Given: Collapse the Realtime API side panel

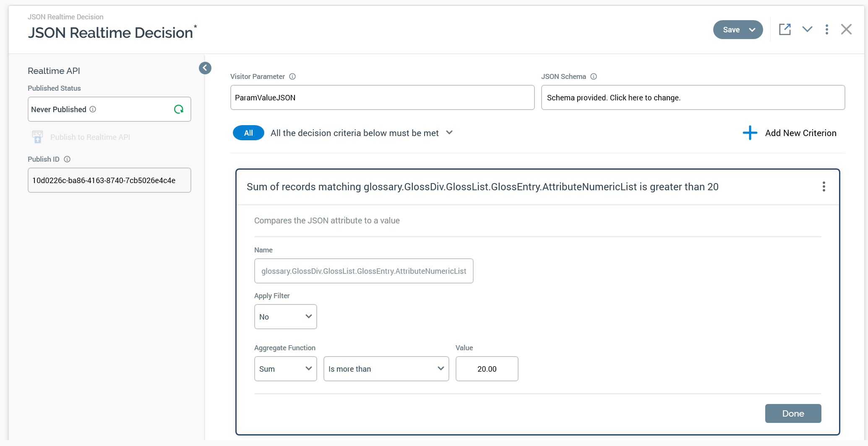Looking at the screenshot, I should [205, 68].
